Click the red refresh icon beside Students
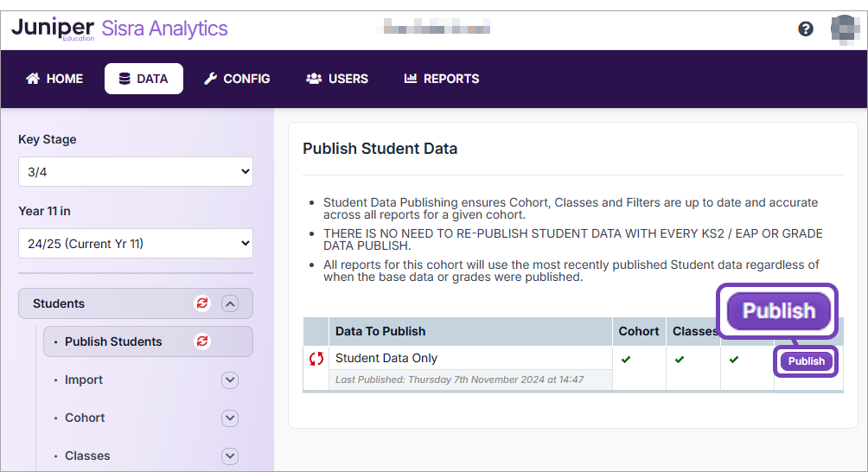Screen dimensions: 868x472 (202, 303)
